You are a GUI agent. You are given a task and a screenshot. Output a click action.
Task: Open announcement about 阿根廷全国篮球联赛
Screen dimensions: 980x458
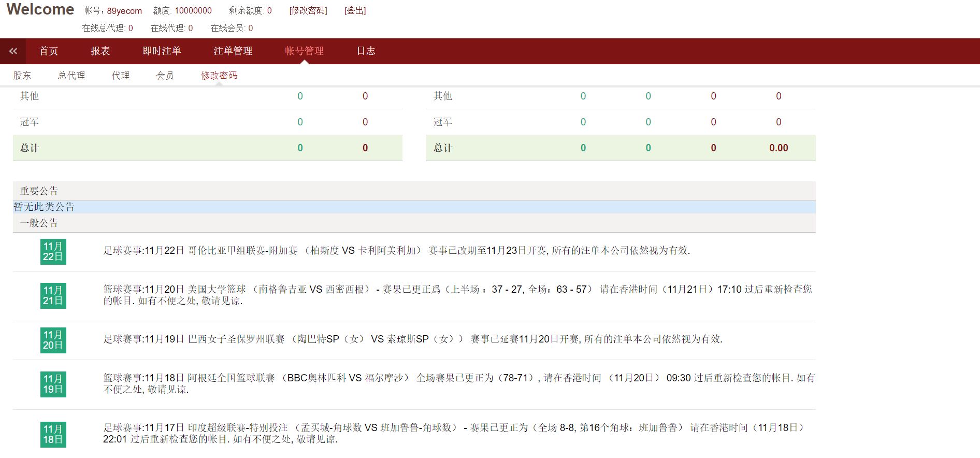tap(459, 383)
